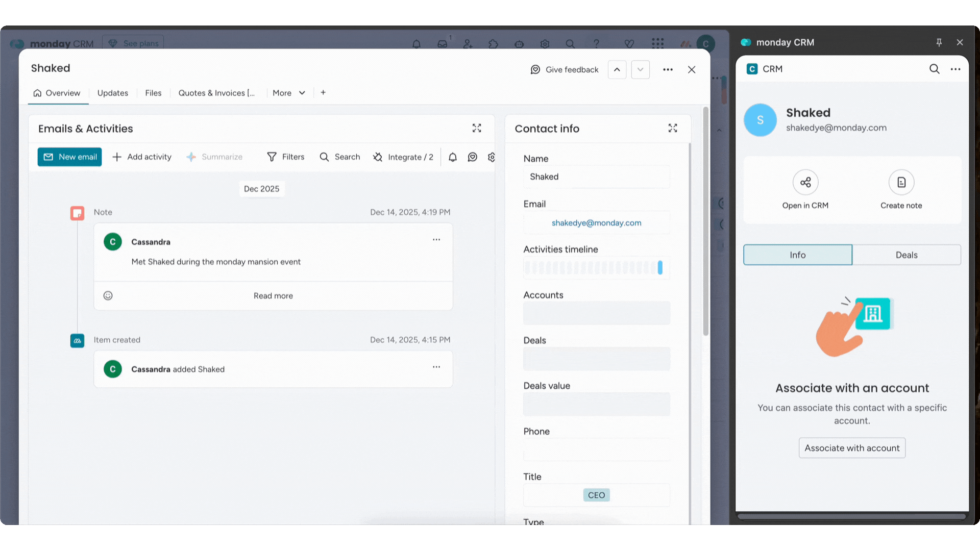Click Read more on the note

(273, 296)
